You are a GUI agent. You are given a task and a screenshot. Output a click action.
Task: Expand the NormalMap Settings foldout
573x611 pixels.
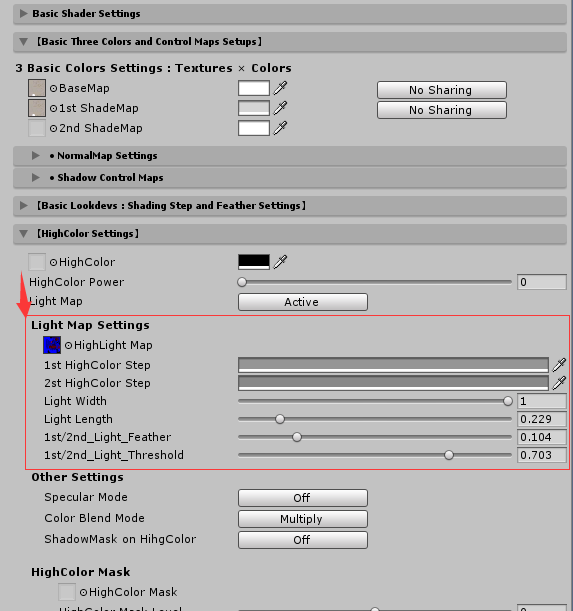(x=290, y=156)
